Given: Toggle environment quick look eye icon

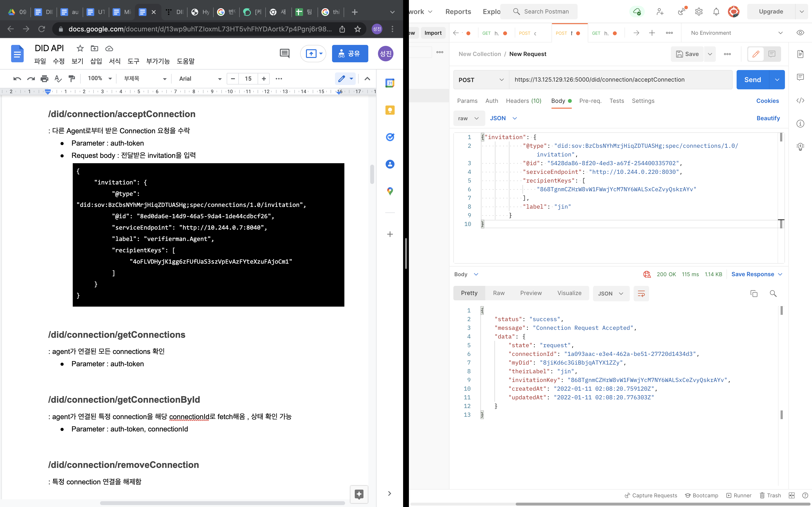Looking at the screenshot, I should point(800,33).
